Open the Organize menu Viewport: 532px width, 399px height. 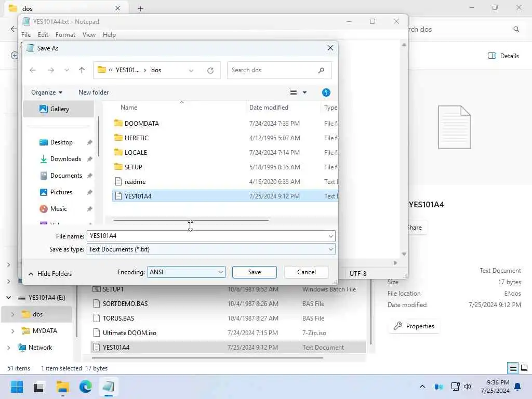(x=47, y=92)
